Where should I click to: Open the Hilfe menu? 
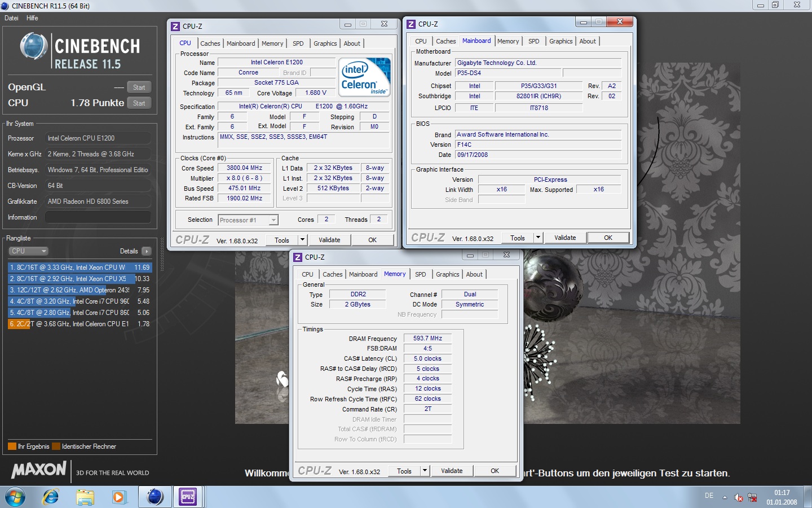point(32,18)
